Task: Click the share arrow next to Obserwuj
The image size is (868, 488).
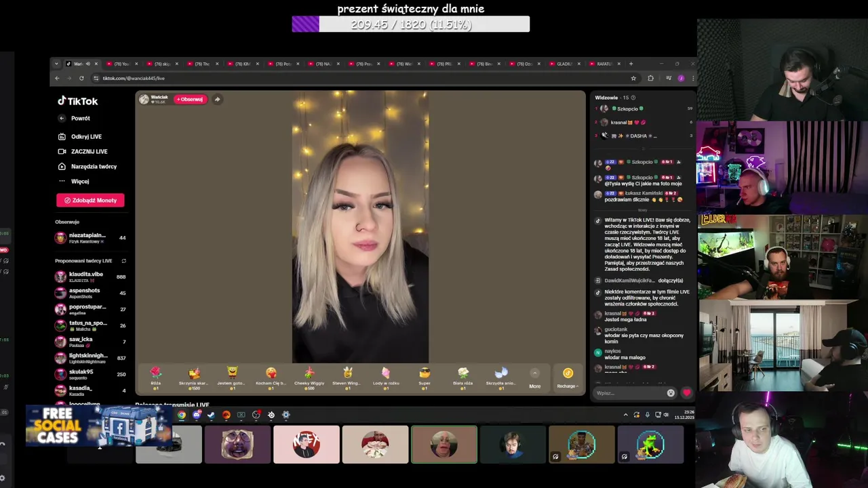Action: click(217, 99)
